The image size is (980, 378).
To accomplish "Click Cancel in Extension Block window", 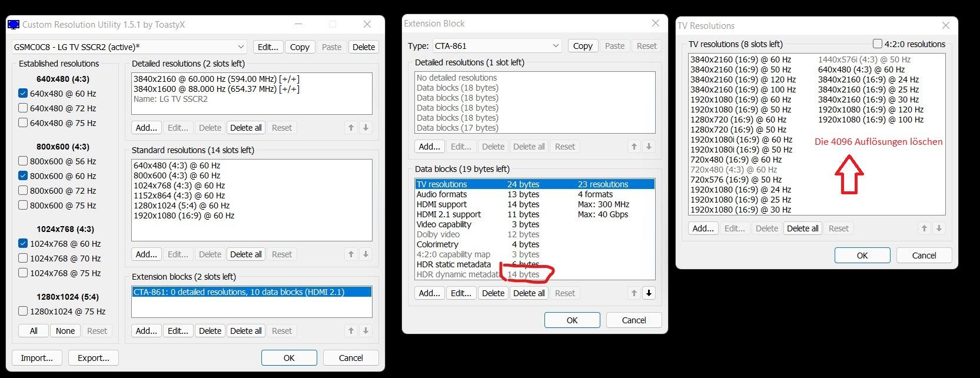I will click(x=634, y=320).
